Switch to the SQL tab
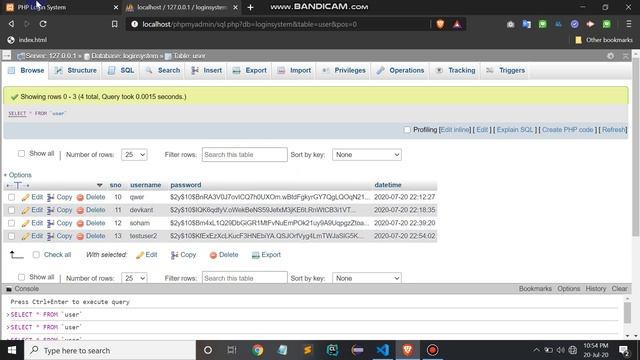Image resolution: width=640 pixels, height=360 pixels. click(x=121, y=71)
